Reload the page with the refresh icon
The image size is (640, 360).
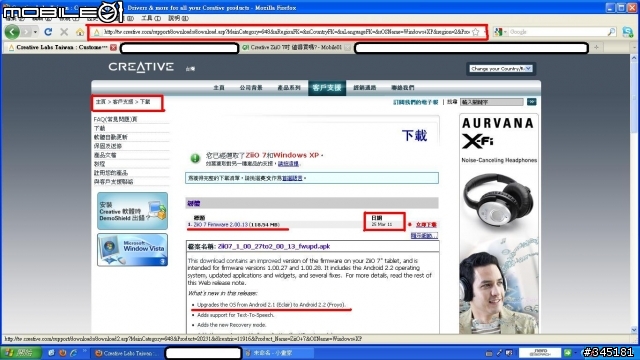click(x=48, y=32)
